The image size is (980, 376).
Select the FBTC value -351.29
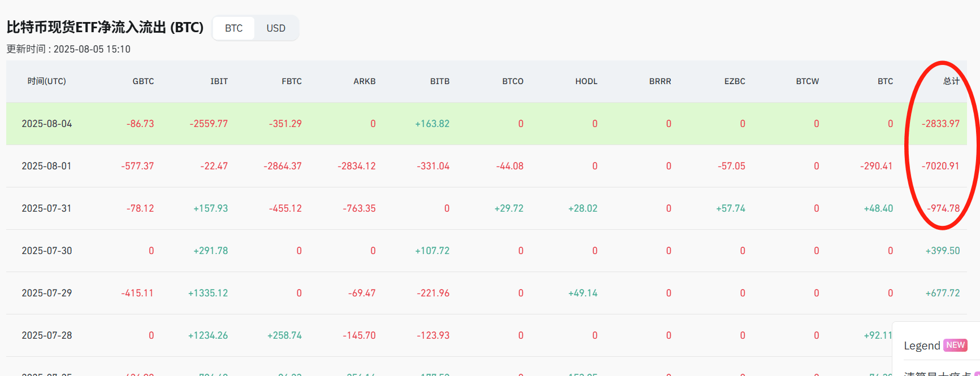(x=285, y=124)
